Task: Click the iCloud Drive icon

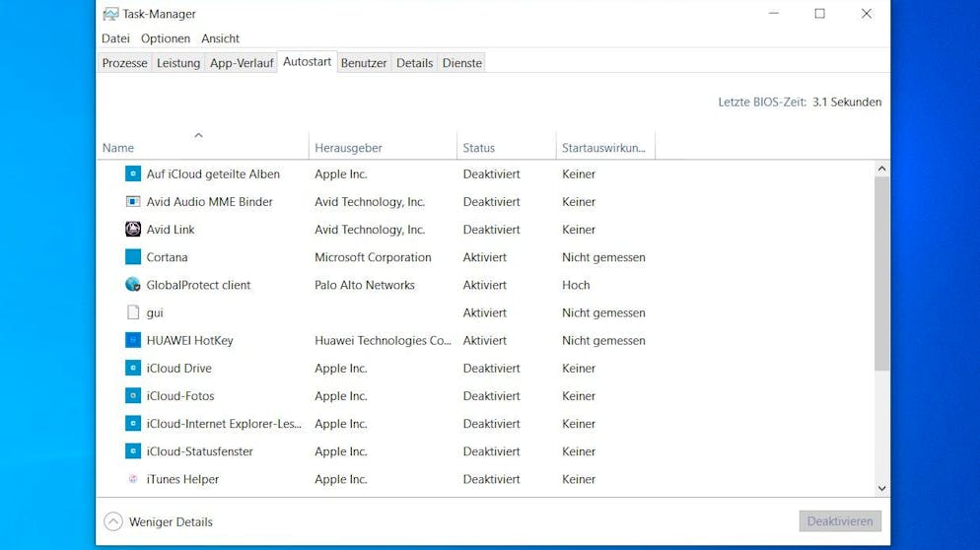Action: [133, 368]
